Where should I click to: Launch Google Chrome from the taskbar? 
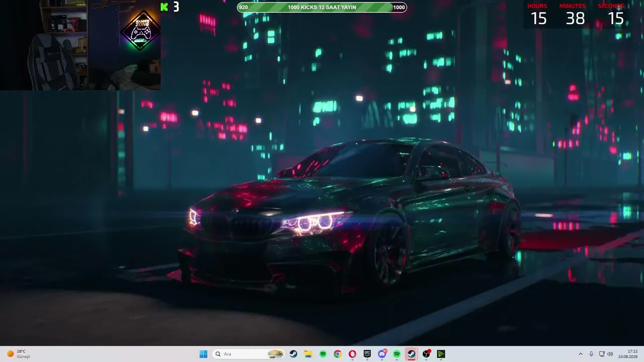coord(338,354)
